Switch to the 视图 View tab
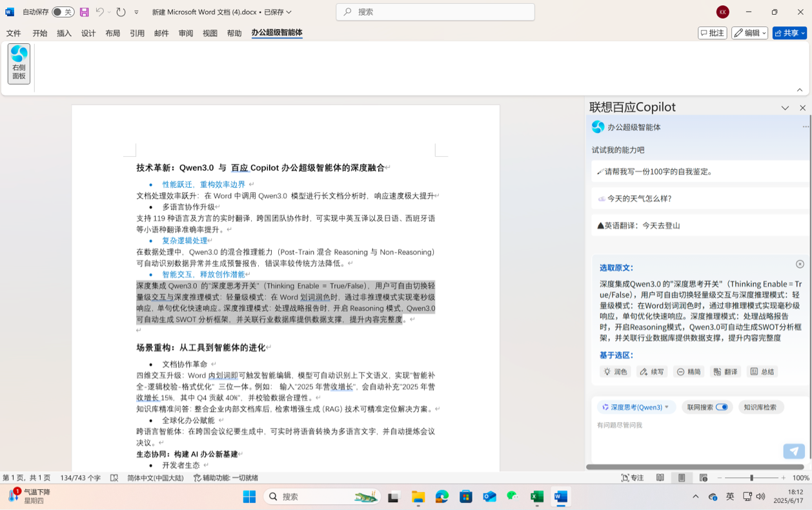The height and width of the screenshot is (510, 812). tap(210, 33)
